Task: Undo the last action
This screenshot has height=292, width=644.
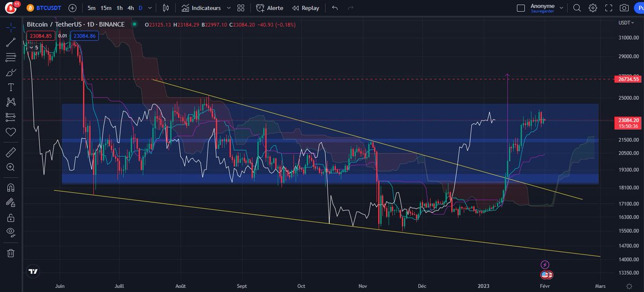Action: 335,8
